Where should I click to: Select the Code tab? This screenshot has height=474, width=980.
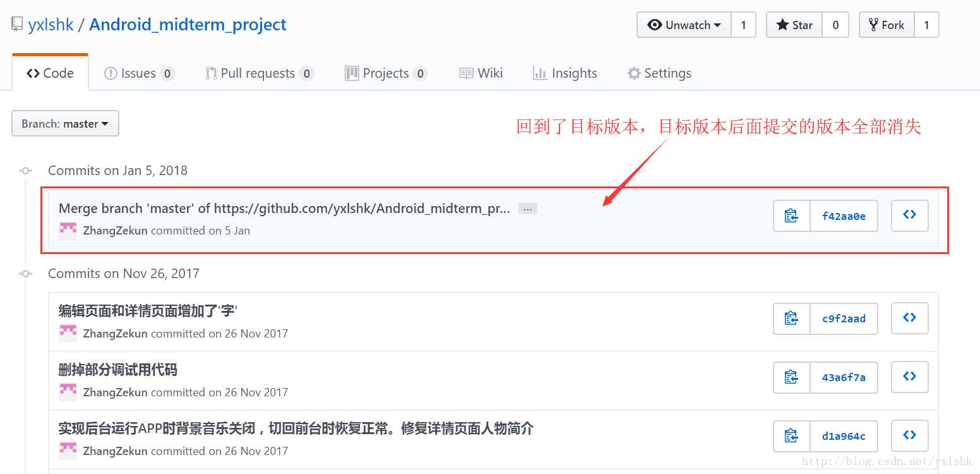coord(50,73)
